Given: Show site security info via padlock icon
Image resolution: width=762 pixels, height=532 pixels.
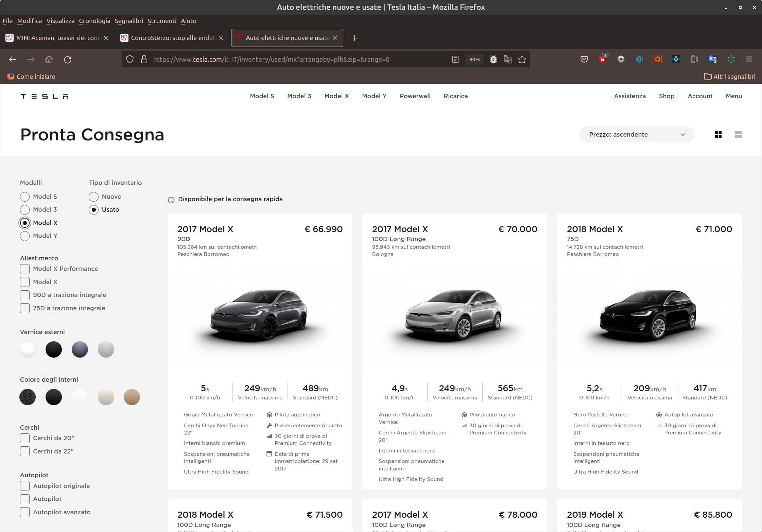Looking at the screenshot, I should 144,59.
